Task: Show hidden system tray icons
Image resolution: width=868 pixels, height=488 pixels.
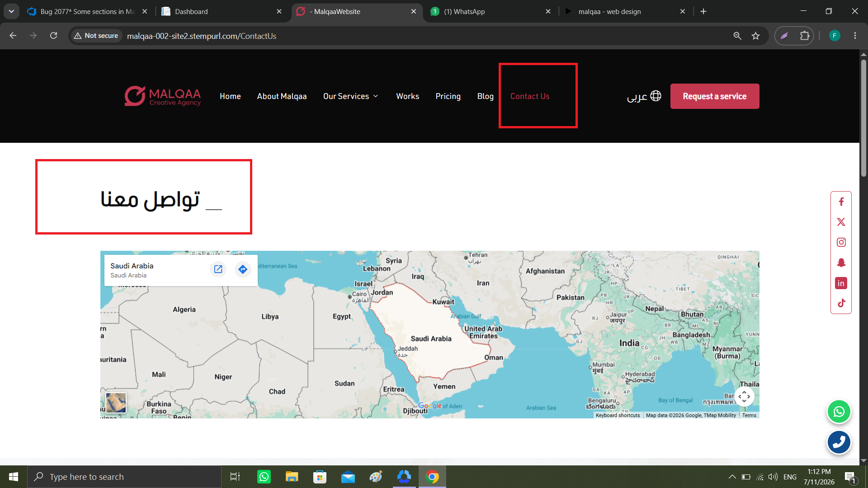Action: tap(732, 477)
